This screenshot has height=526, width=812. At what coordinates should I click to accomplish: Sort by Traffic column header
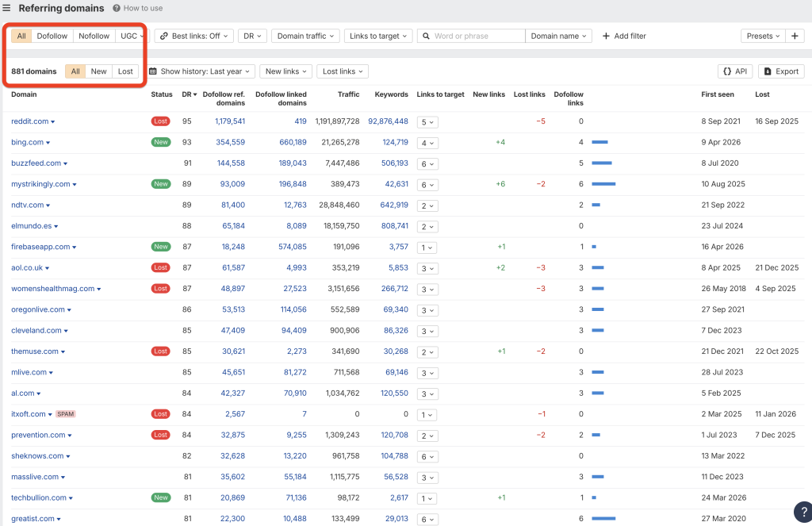coord(349,94)
